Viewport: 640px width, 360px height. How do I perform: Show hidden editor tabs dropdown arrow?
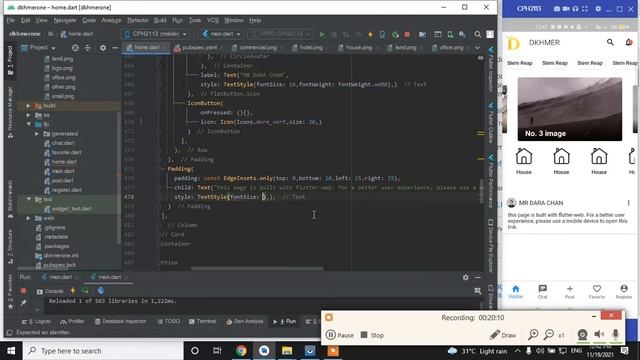click(x=477, y=48)
